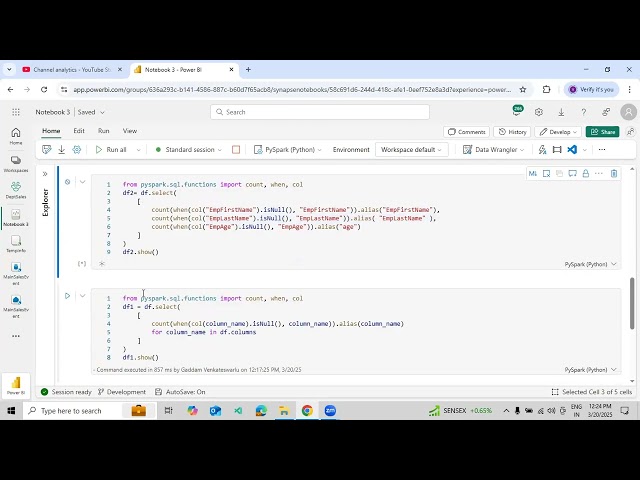This screenshot has width=640, height=480.
Task: Open more cell options ellipsis
Action: coord(599,173)
